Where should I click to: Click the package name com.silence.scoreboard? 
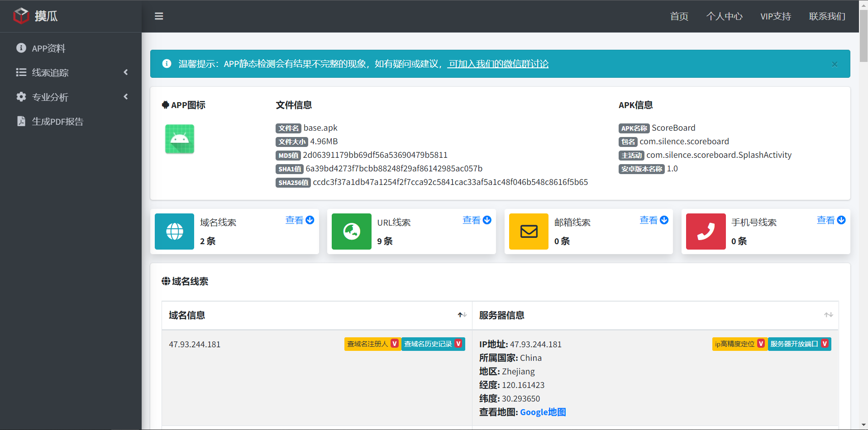684,142
